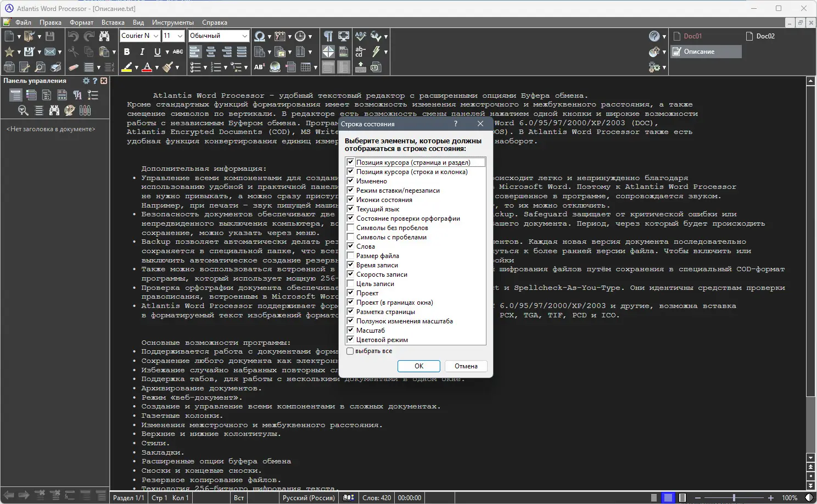Open the Правка menu

coord(51,23)
